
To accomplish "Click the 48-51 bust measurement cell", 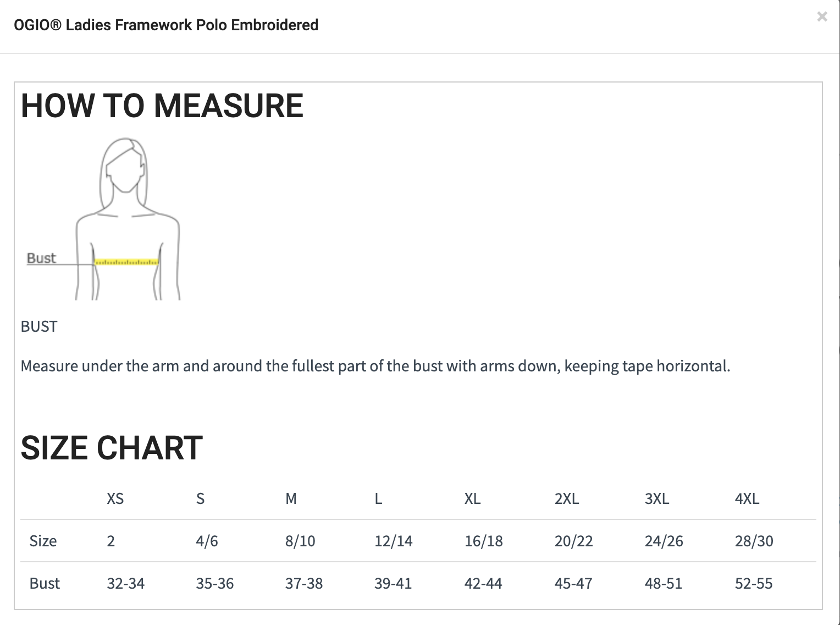I will (663, 583).
